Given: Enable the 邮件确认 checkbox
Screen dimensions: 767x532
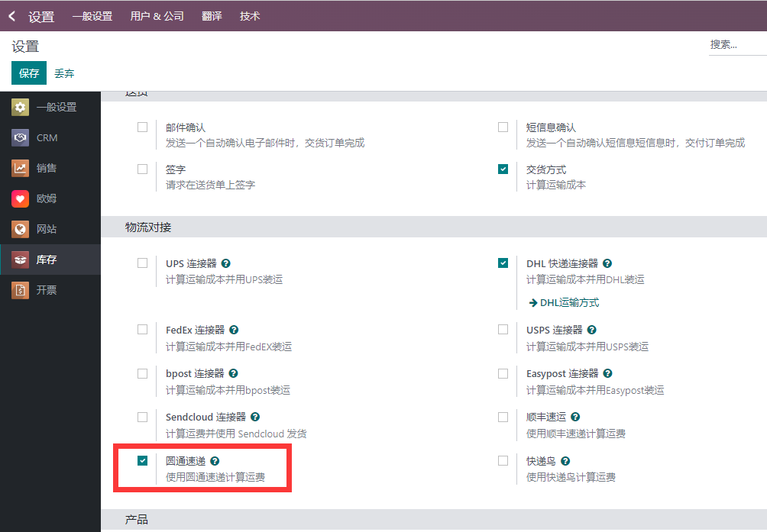Looking at the screenshot, I should pyautogui.click(x=142, y=127).
